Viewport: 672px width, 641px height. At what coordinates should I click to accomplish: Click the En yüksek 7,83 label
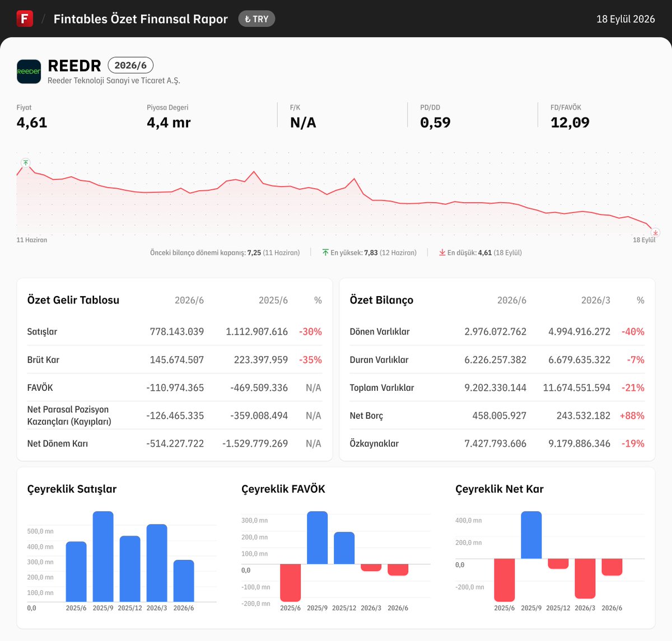[x=374, y=252]
